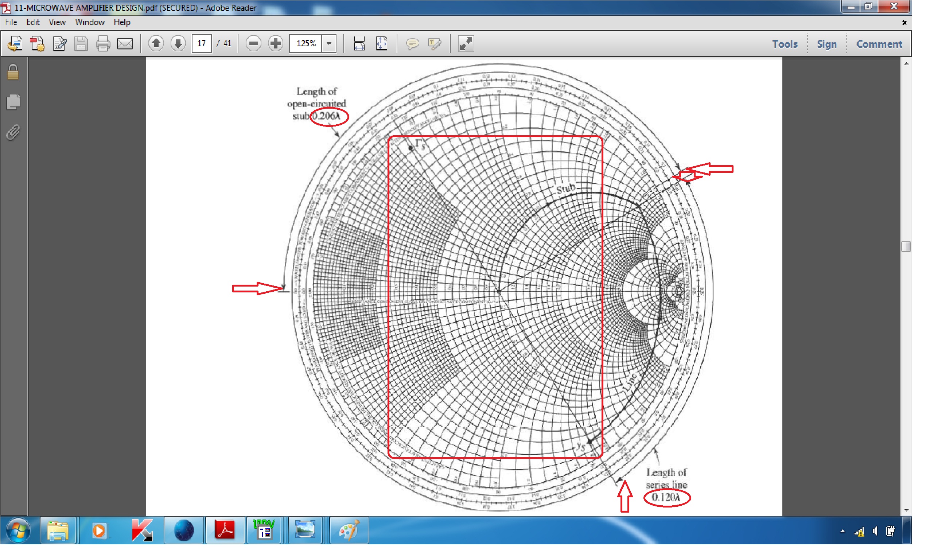Show hidden tray icons arrow

843,532
